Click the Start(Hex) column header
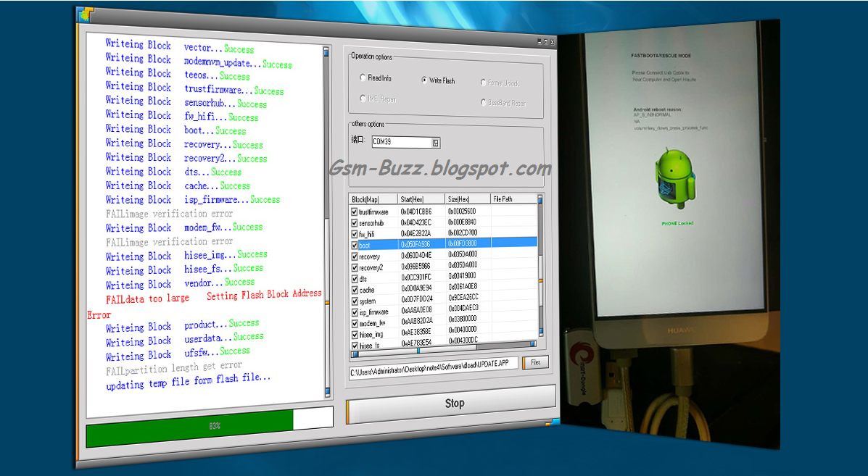Image resolution: width=868 pixels, height=476 pixels. (x=421, y=199)
